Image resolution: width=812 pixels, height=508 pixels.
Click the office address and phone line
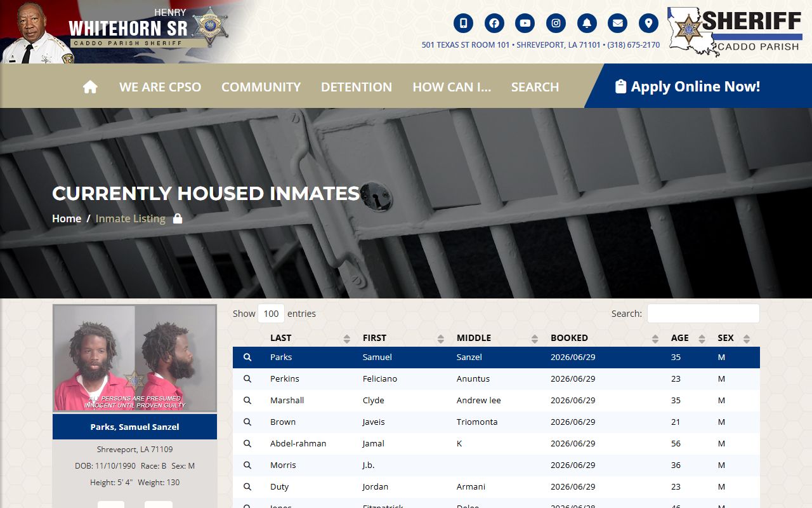540,45
